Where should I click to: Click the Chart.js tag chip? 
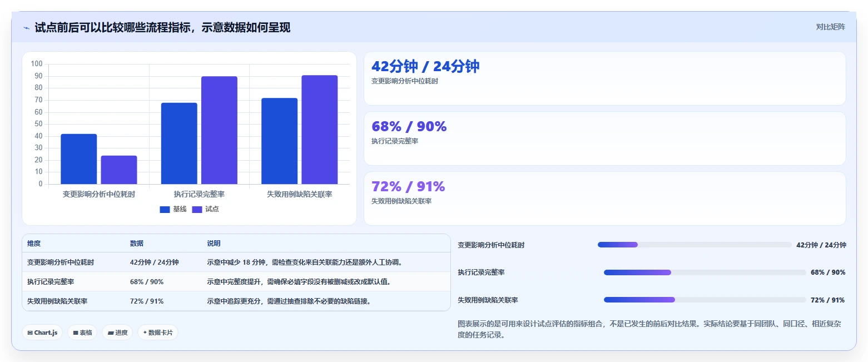point(42,333)
